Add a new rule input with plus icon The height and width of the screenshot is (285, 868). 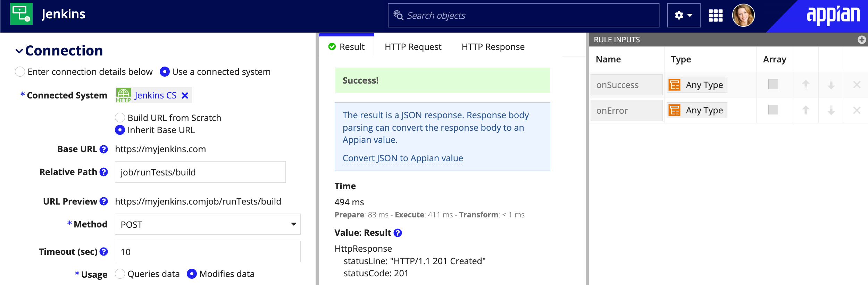(x=861, y=40)
